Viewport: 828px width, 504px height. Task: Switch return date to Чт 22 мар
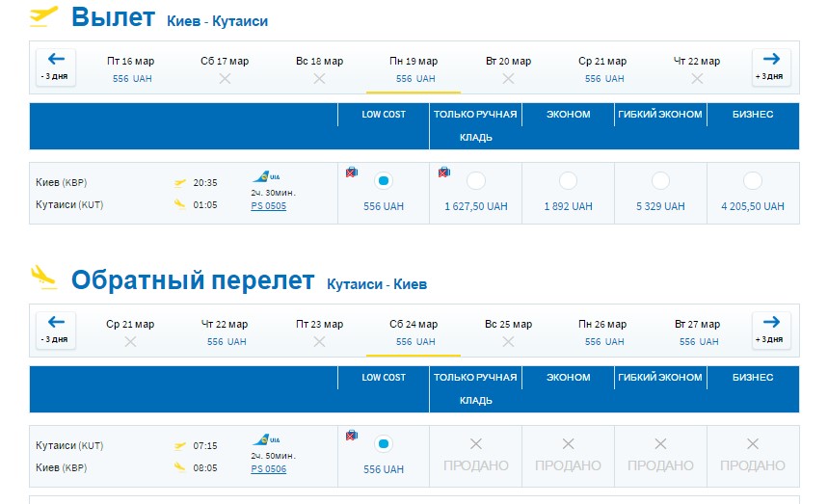click(x=225, y=332)
